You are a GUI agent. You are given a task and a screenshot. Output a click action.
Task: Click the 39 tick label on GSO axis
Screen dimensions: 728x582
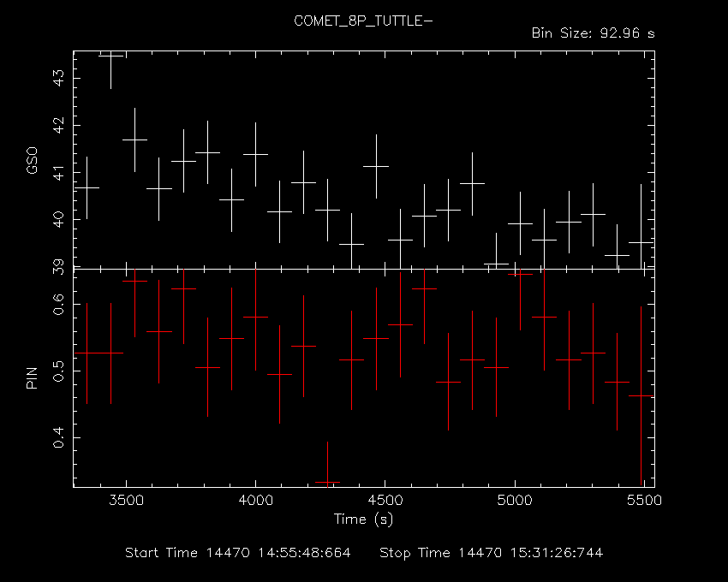[59, 267]
